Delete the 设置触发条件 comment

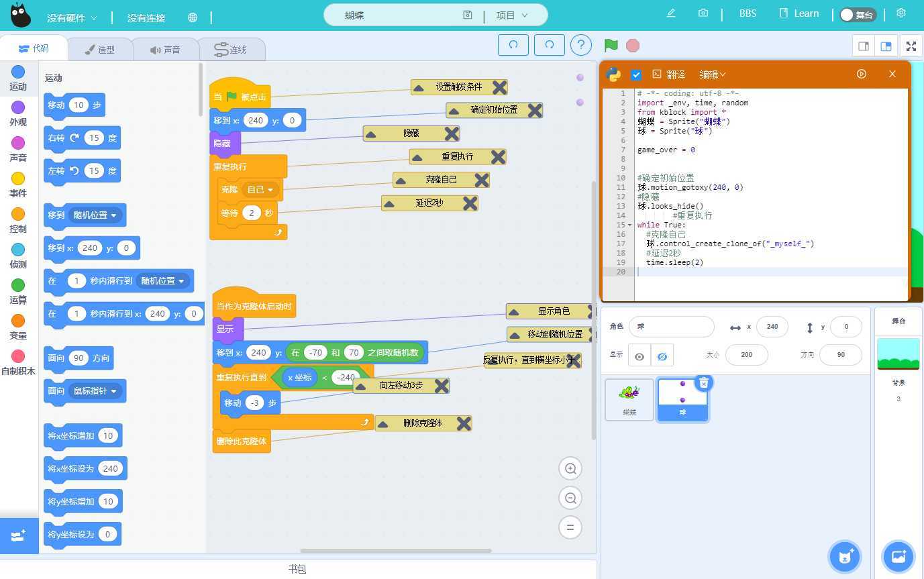[x=499, y=87]
